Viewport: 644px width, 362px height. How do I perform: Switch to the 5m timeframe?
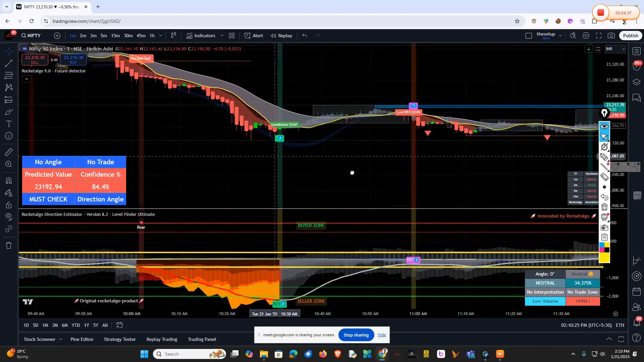104,36
